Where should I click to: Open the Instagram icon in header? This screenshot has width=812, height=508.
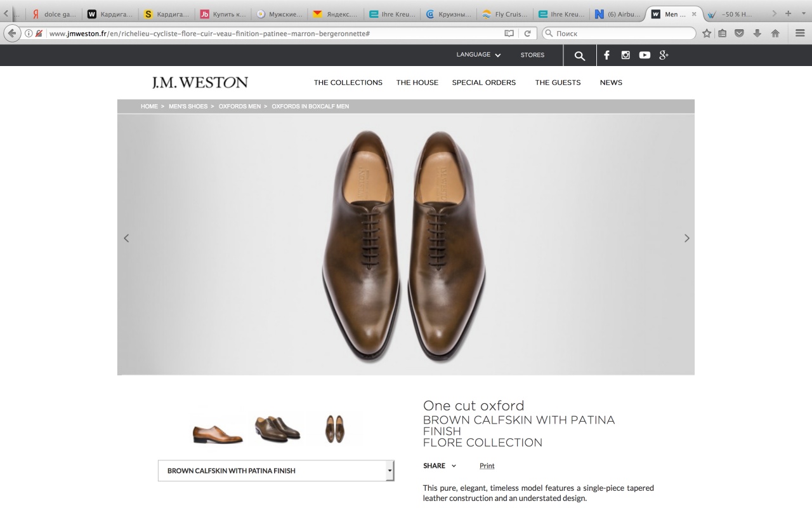[x=625, y=55]
